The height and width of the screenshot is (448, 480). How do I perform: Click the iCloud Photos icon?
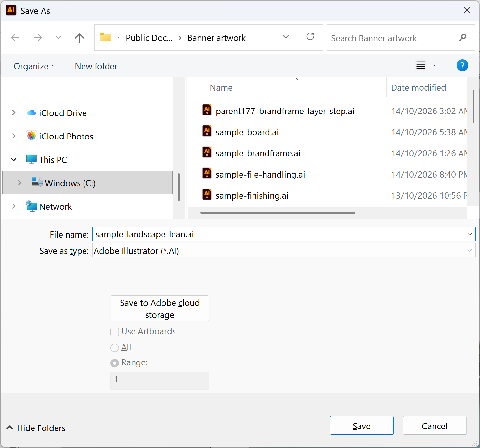32,136
